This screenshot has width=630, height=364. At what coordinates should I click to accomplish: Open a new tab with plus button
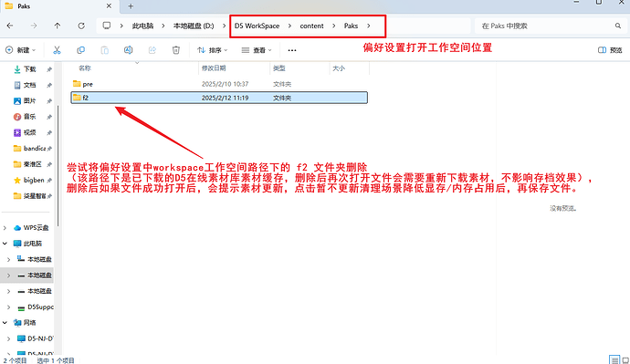(131, 6)
